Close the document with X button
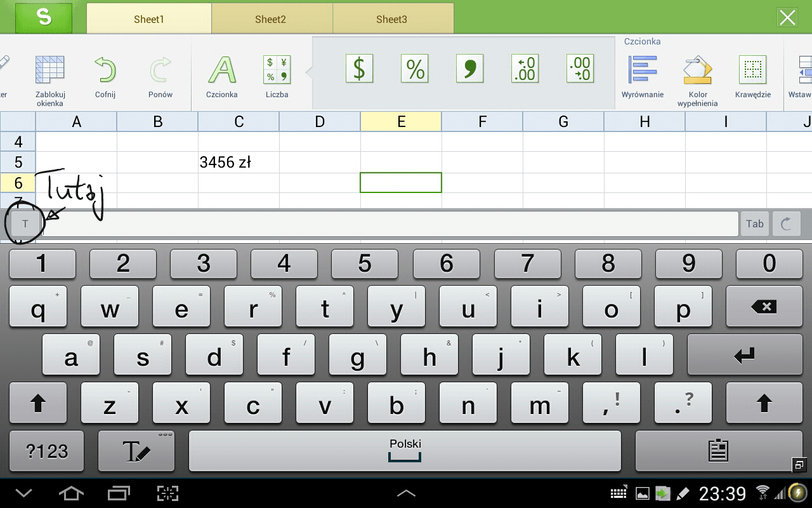 (787, 18)
